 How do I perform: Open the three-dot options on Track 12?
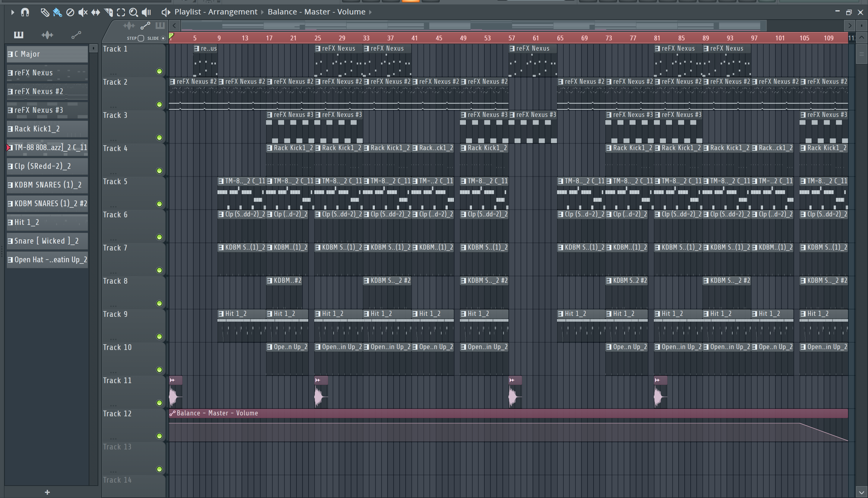pyautogui.click(x=113, y=439)
